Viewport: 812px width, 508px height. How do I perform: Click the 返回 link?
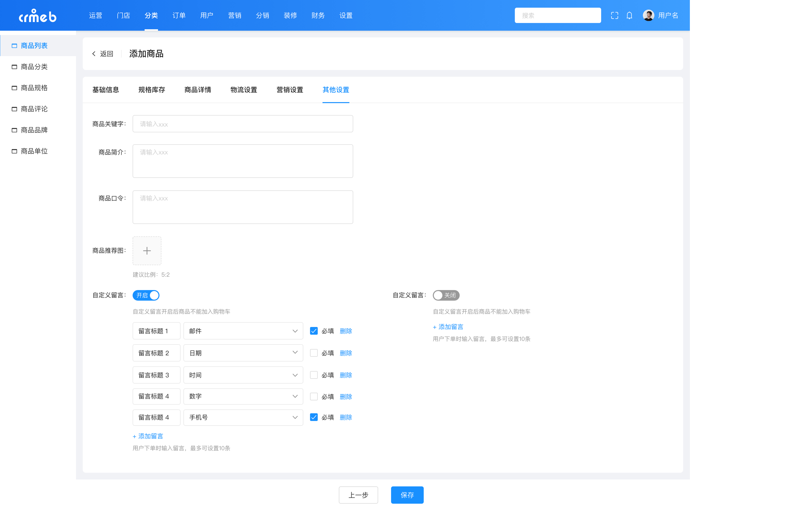tap(106, 54)
